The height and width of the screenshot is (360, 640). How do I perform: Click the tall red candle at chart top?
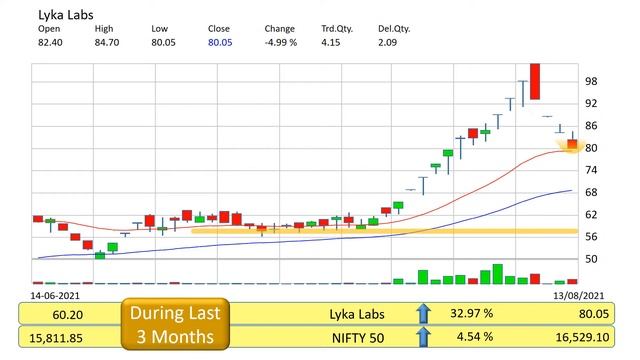tap(535, 81)
